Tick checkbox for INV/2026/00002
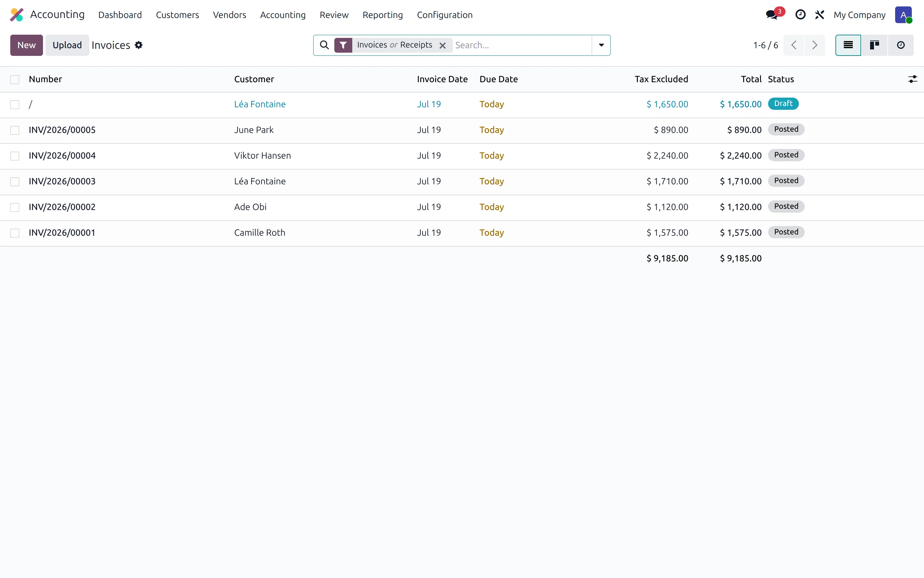 point(15,207)
